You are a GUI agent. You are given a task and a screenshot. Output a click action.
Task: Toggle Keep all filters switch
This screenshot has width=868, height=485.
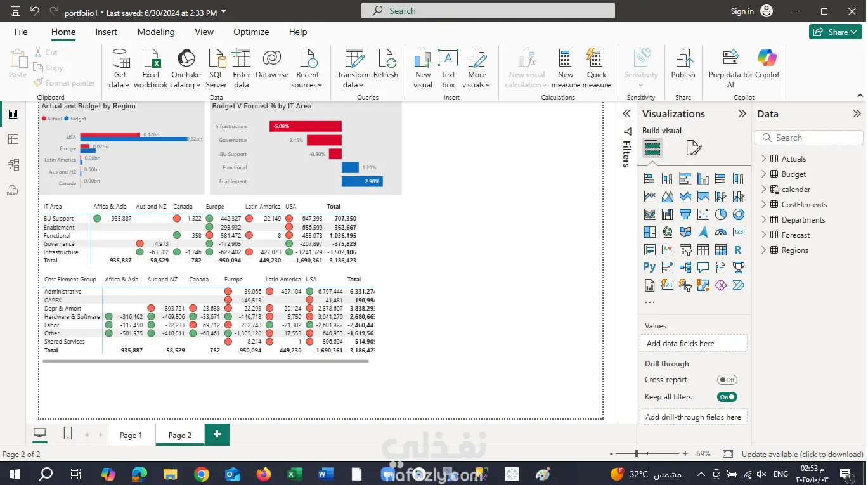[x=727, y=397]
